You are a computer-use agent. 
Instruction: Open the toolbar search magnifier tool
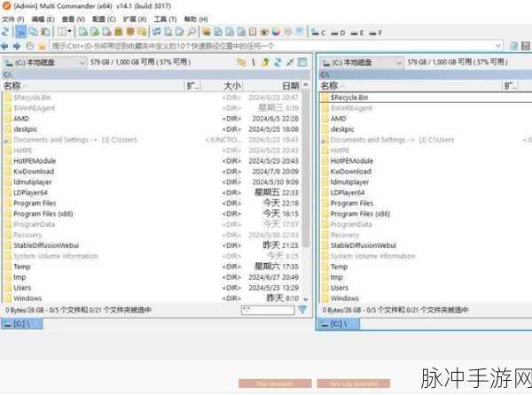pyautogui.click(x=192, y=32)
